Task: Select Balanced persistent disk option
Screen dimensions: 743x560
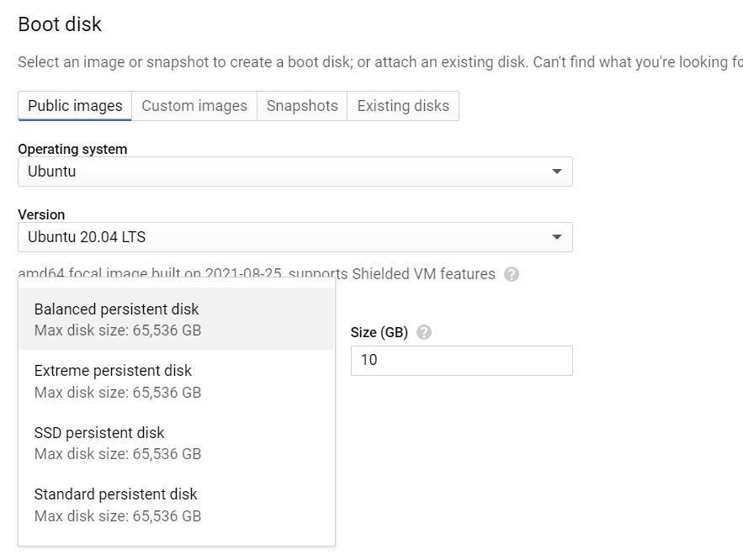Action: click(x=177, y=319)
